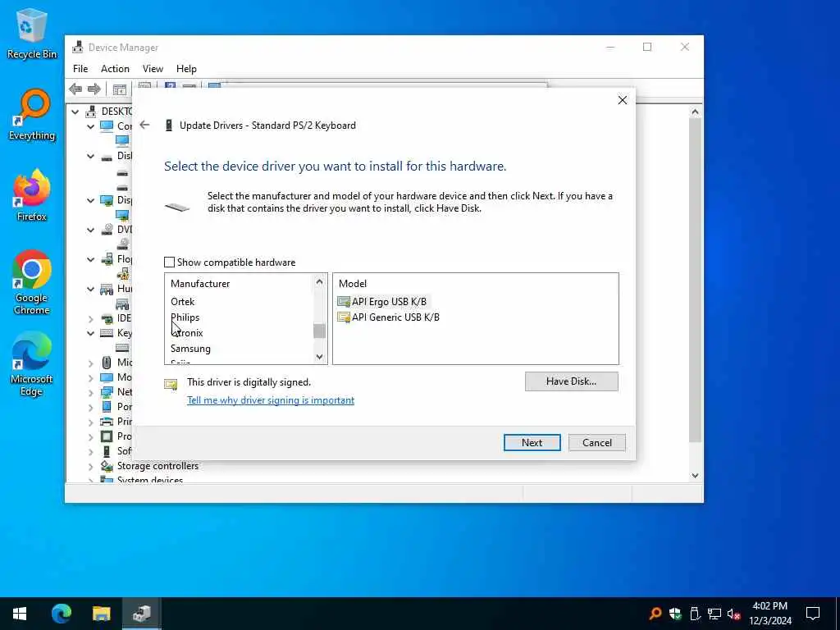Image resolution: width=840 pixels, height=630 pixels.
Task: Click the Back arrow in Device Manager toolbar
Action: 75,89
